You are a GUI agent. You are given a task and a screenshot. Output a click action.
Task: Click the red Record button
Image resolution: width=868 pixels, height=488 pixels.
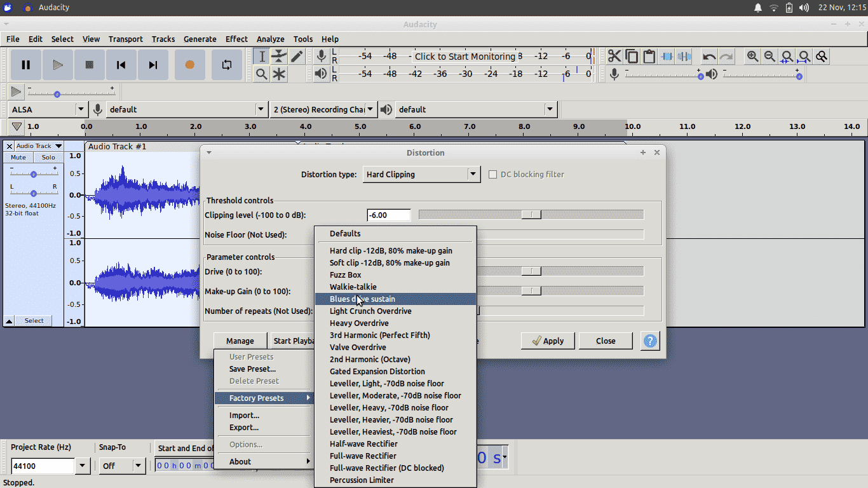click(190, 65)
